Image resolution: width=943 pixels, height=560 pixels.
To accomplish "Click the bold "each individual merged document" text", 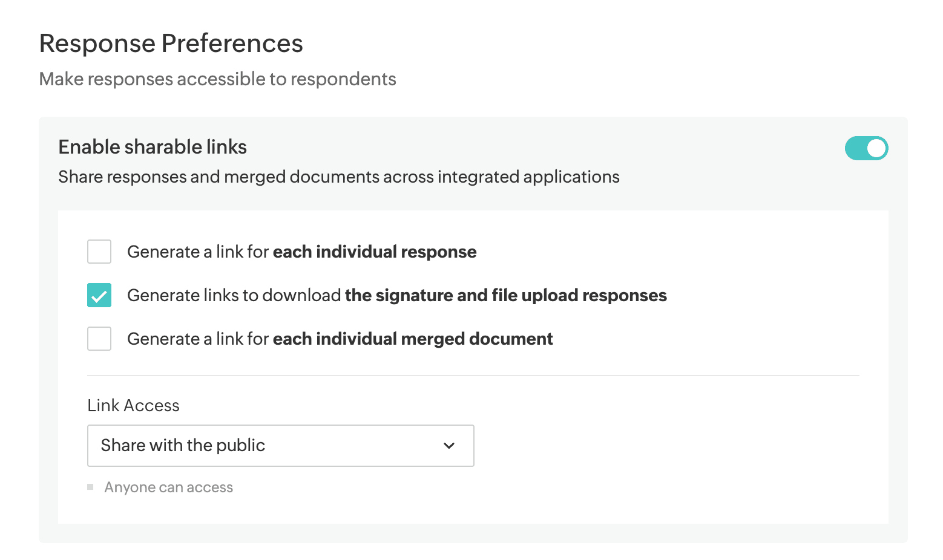I will [413, 339].
